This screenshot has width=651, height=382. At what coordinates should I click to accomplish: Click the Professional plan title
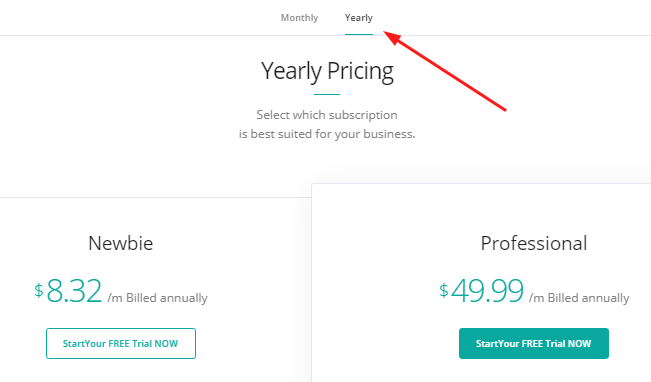[534, 243]
